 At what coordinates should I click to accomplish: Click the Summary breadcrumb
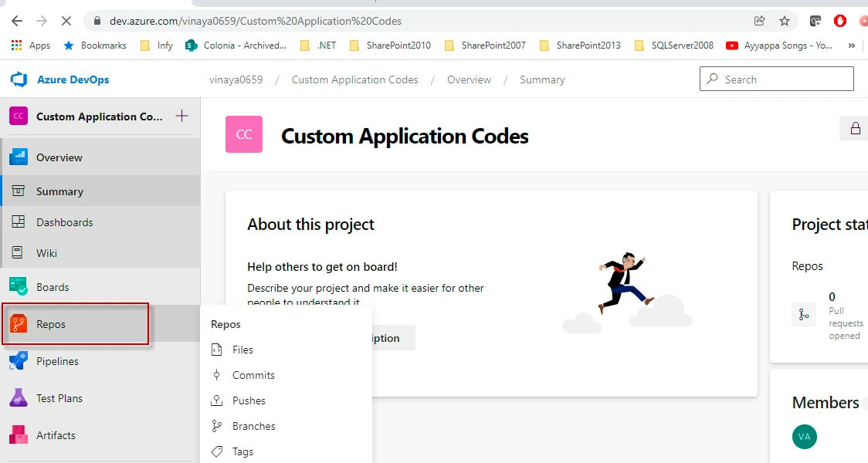[x=542, y=79]
